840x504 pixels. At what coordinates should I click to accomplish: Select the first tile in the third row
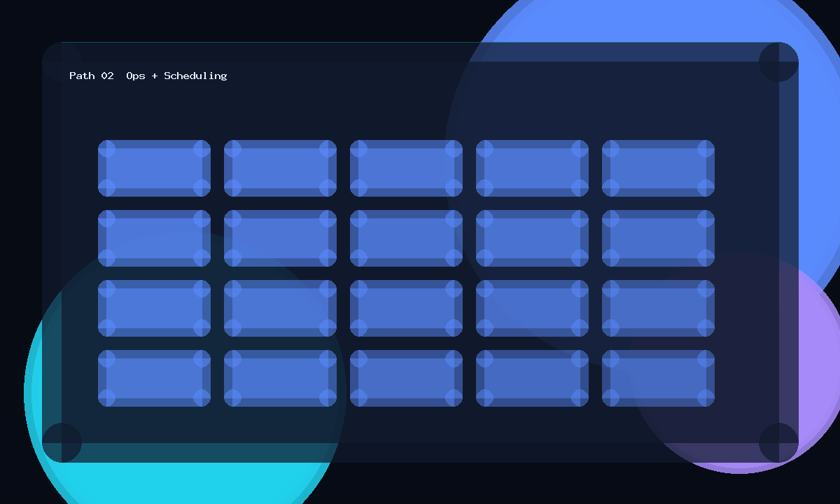point(154,308)
